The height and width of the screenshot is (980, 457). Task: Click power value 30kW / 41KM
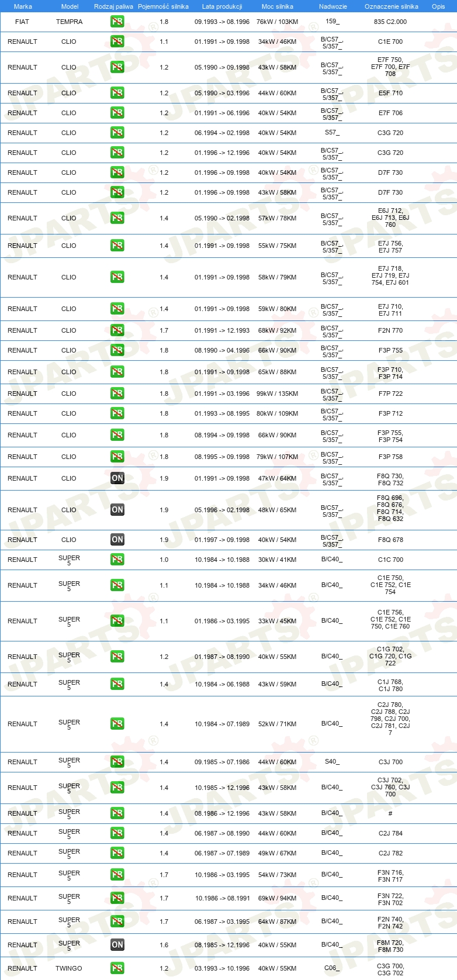tap(277, 560)
